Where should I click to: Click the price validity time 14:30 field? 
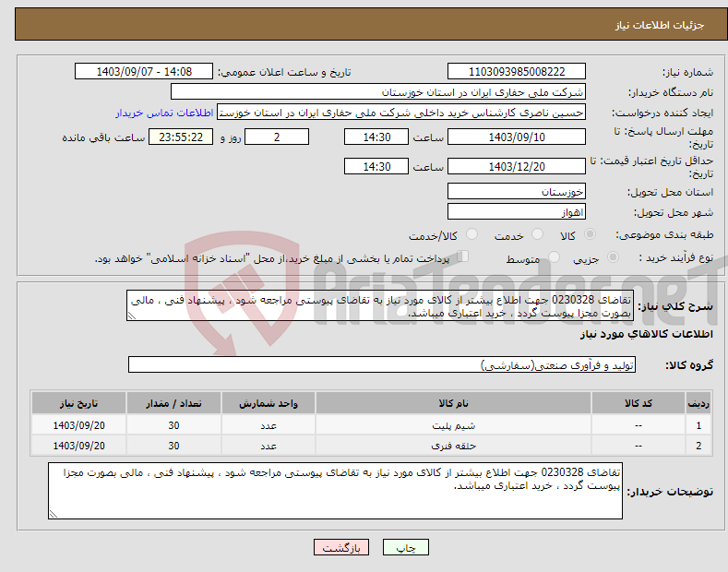tap(376, 166)
